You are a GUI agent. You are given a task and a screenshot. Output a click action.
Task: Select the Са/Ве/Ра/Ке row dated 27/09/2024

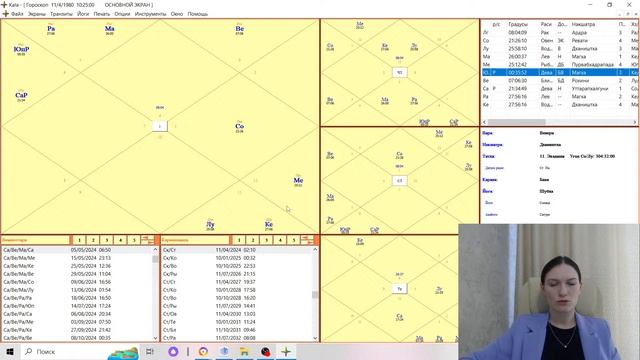[77, 330]
